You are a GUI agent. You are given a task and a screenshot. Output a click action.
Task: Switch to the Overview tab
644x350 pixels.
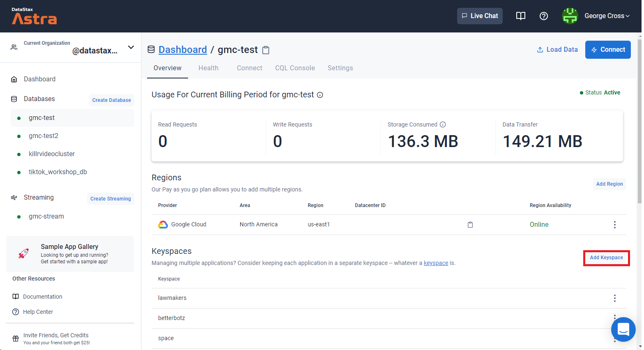click(168, 68)
